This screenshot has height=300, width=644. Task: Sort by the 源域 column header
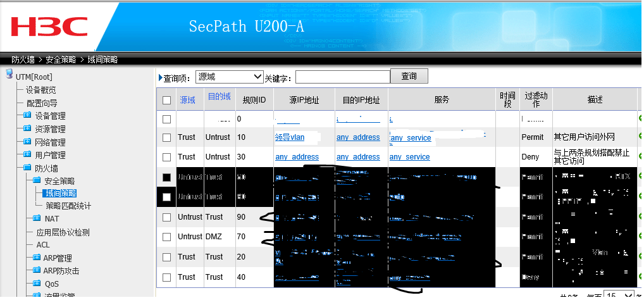coord(187,100)
